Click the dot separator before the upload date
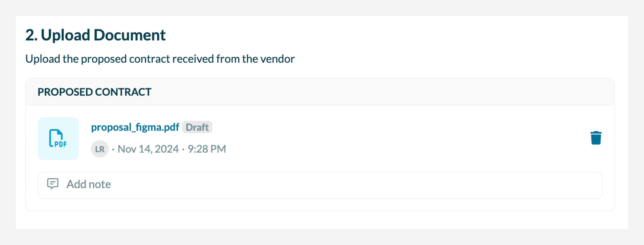Image resolution: width=644 pixels, height=245 pixels. pos(113,149)
